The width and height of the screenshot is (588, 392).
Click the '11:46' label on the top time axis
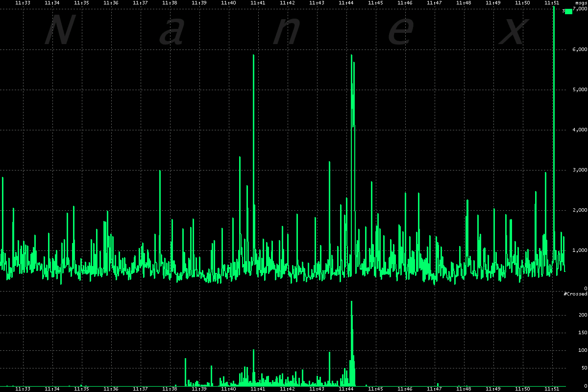405,3
